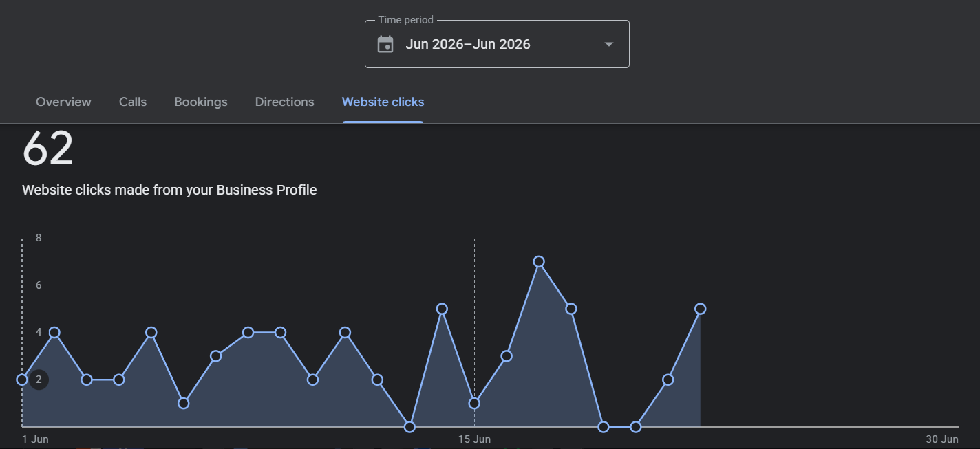The width and height of the screenshot is (980, 449).
Task: Click the first data point at 1 Jun
Action: [x=22, y=380]
